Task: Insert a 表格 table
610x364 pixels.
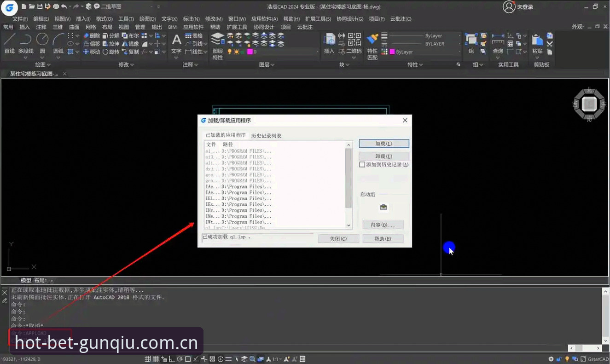Action: [x=194, y=35]
